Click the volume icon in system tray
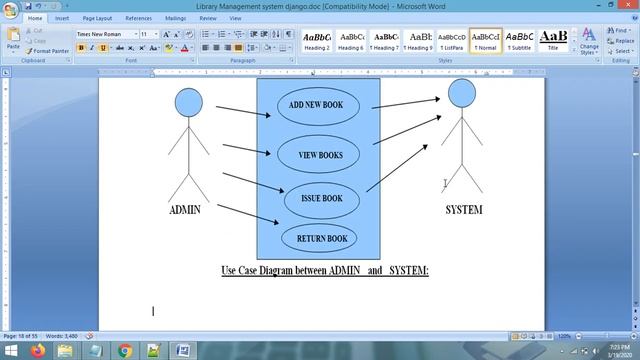 click(596, 351)
